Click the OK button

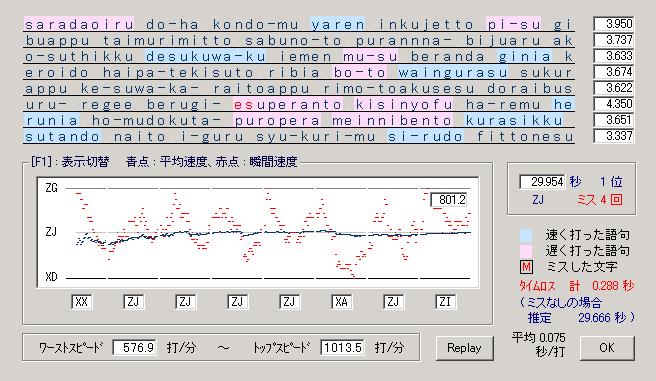click(607, 348)
